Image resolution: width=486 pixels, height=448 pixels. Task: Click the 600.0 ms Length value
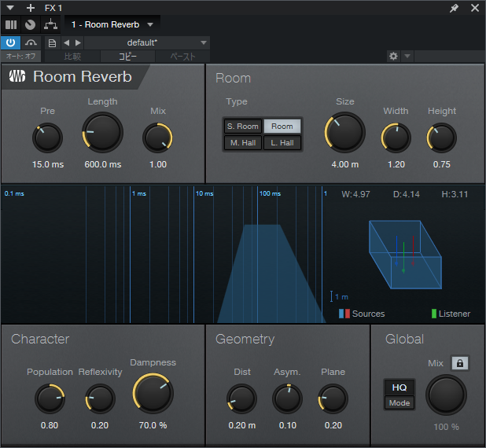[103, 164]
